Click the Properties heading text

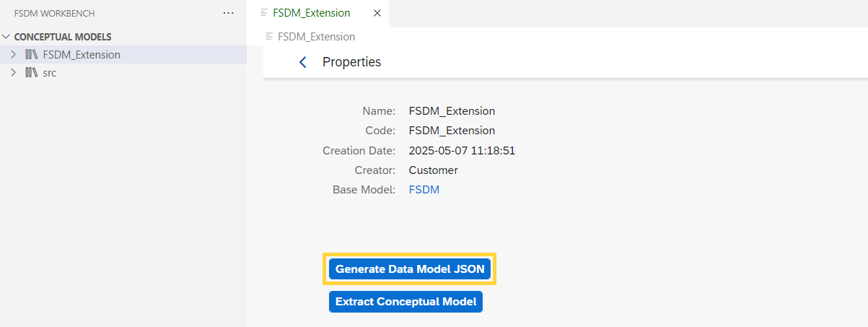click(351, 62)
